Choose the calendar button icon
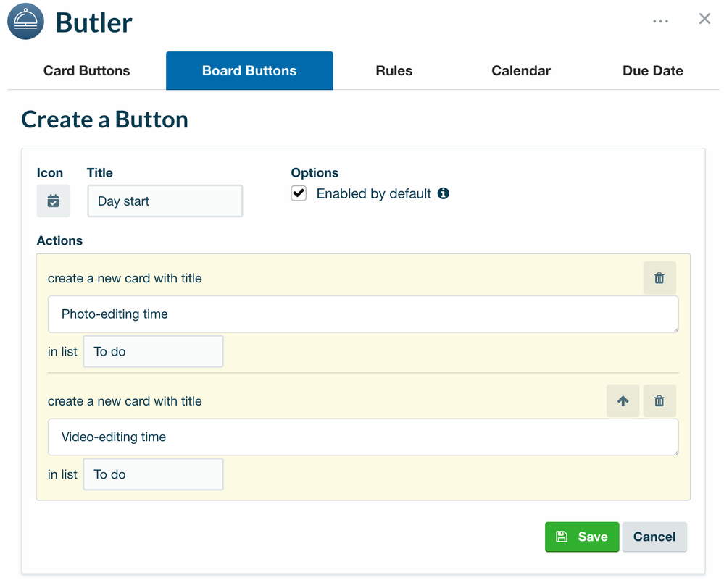Screen dimensions: 724x588 click(x=53, y=201)
